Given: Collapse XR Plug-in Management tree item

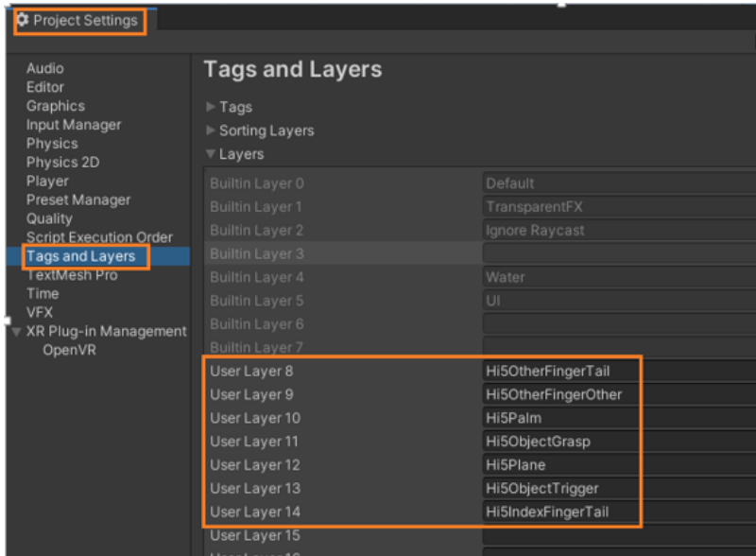Looking at the screenshot, I should [x=16, y=332].
